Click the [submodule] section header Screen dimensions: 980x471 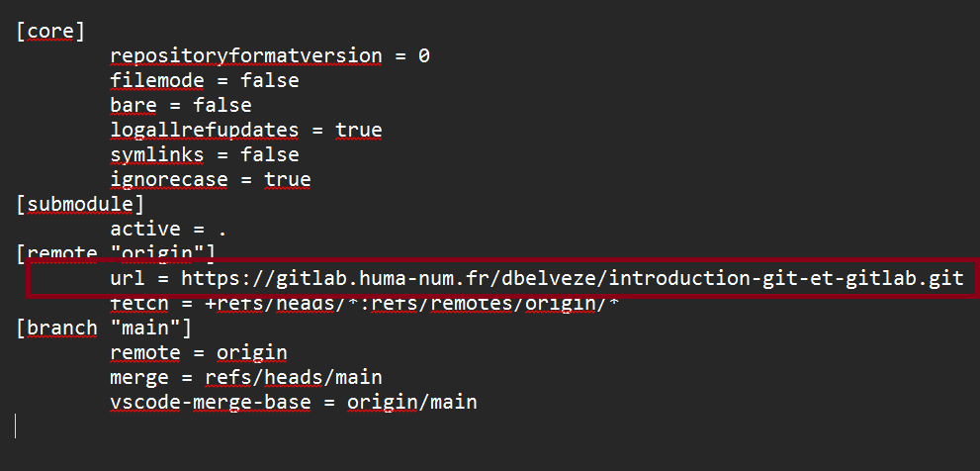pyautogui.click(x=80, y=204)
